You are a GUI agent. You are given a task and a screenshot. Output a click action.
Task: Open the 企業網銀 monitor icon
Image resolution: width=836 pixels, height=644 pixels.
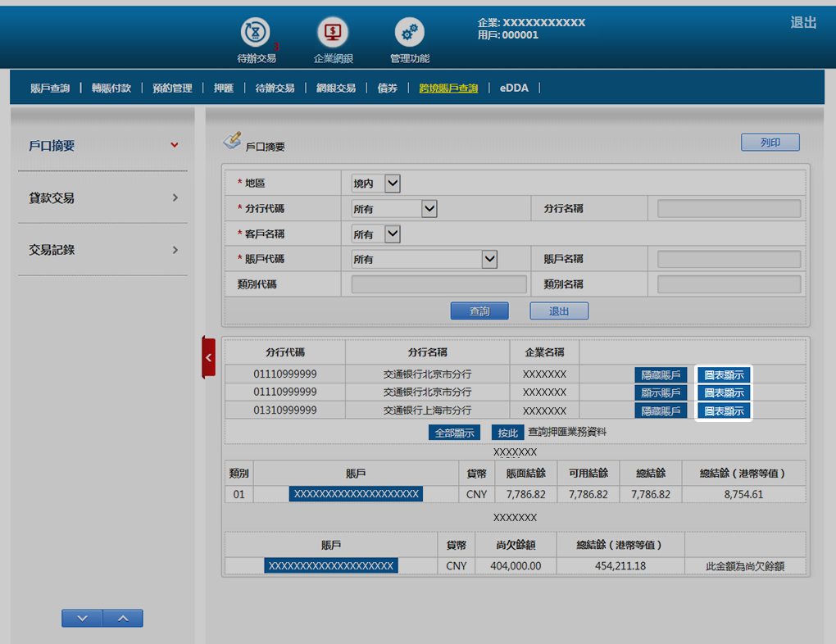333,32
